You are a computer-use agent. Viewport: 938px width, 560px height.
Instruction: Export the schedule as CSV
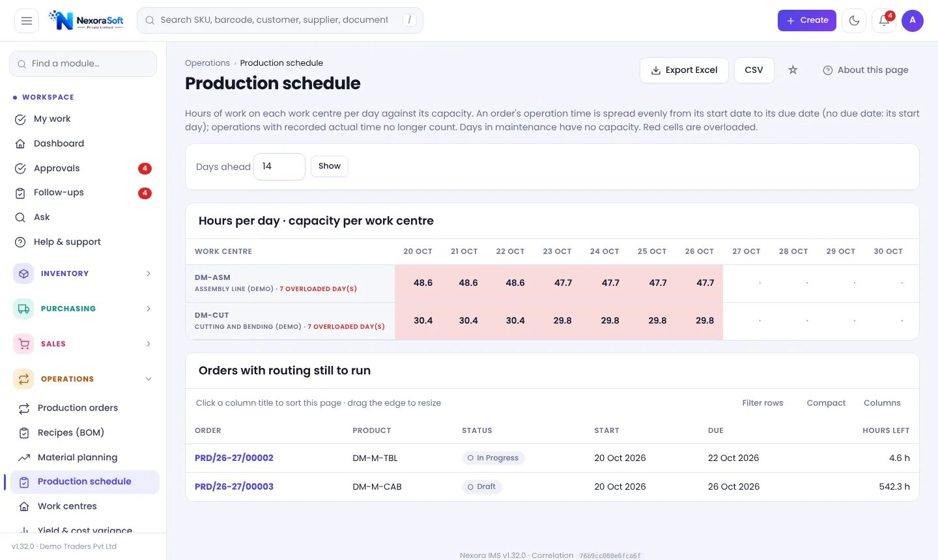pyautogui.click(x=754, y=70)
